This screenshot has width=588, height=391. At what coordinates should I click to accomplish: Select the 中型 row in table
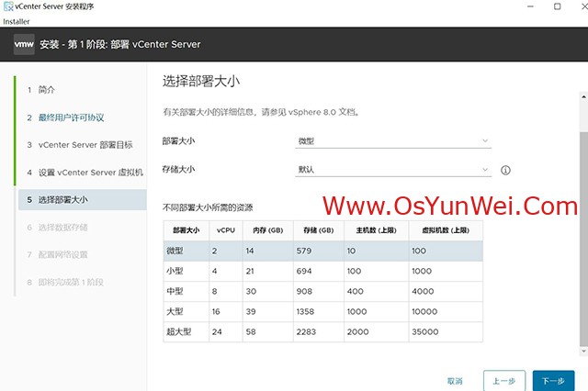pyautogui.click(x=322, y=291)
